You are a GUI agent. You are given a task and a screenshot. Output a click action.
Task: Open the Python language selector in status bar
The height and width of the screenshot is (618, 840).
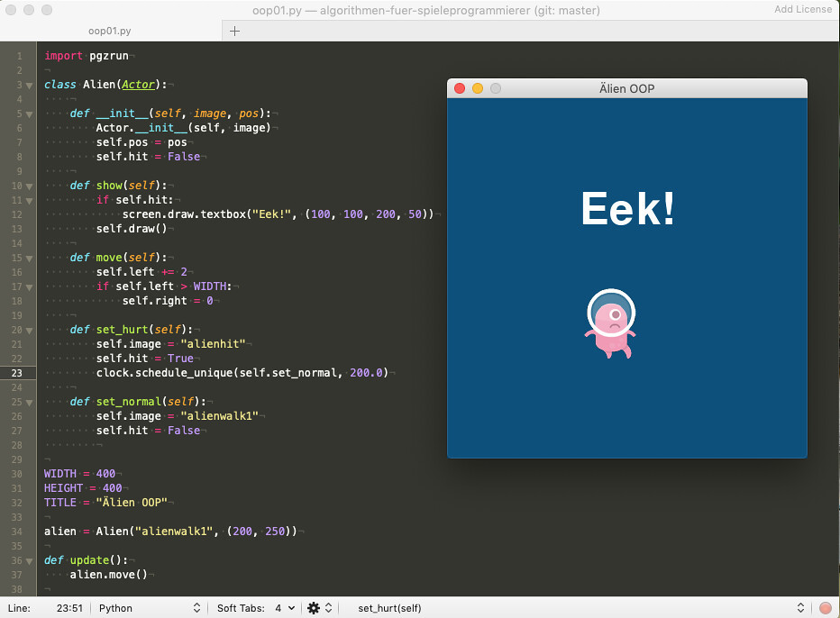(x=150, y=608)
